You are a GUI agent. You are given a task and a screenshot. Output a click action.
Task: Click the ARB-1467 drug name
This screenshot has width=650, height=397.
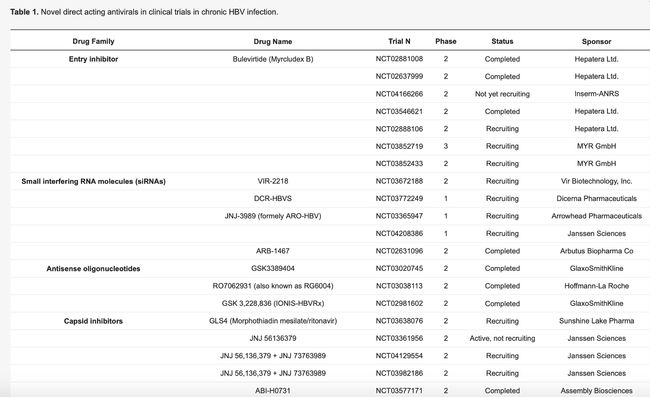(273, 251)
